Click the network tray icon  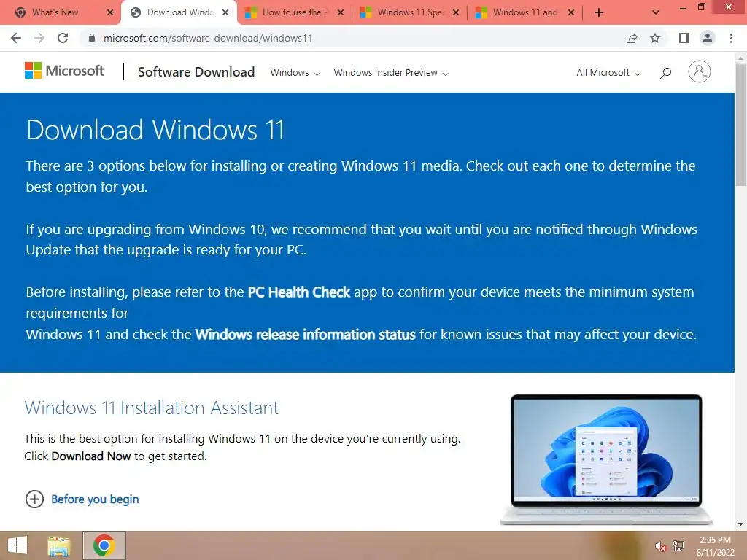(678, 545)
